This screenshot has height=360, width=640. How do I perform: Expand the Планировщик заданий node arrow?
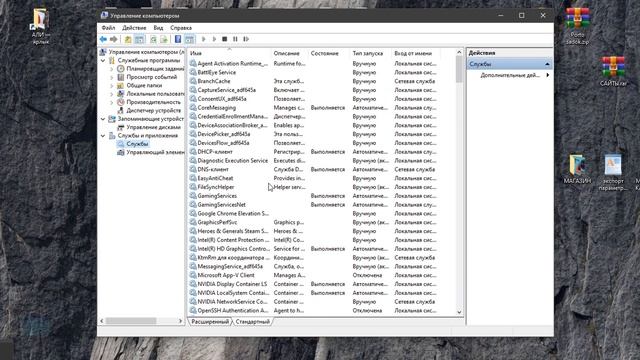click(x=111, y=69)
